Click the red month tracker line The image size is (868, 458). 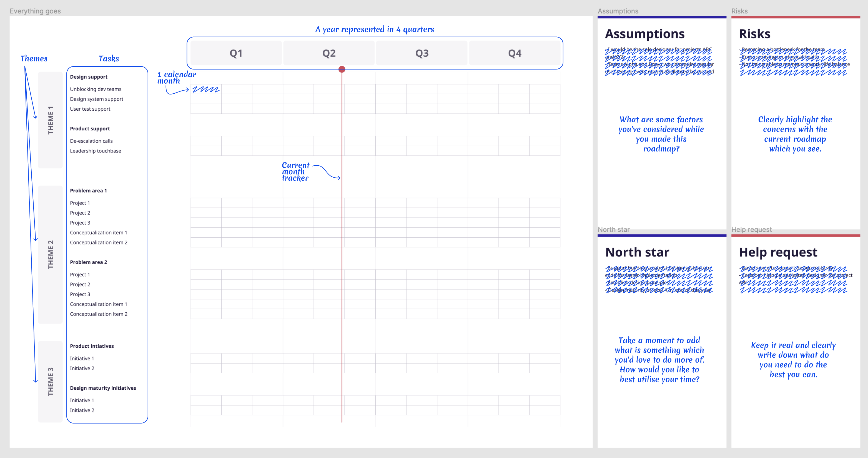342,236
